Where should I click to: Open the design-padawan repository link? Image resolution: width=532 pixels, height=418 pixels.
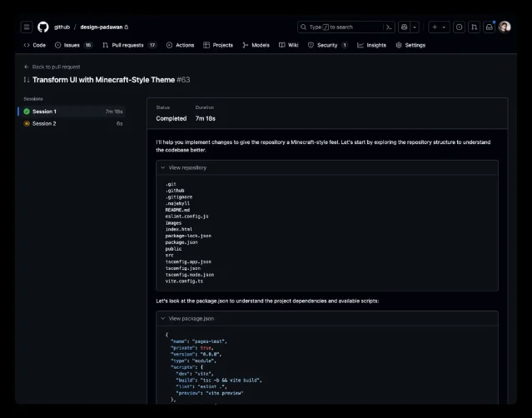(102, 27)
